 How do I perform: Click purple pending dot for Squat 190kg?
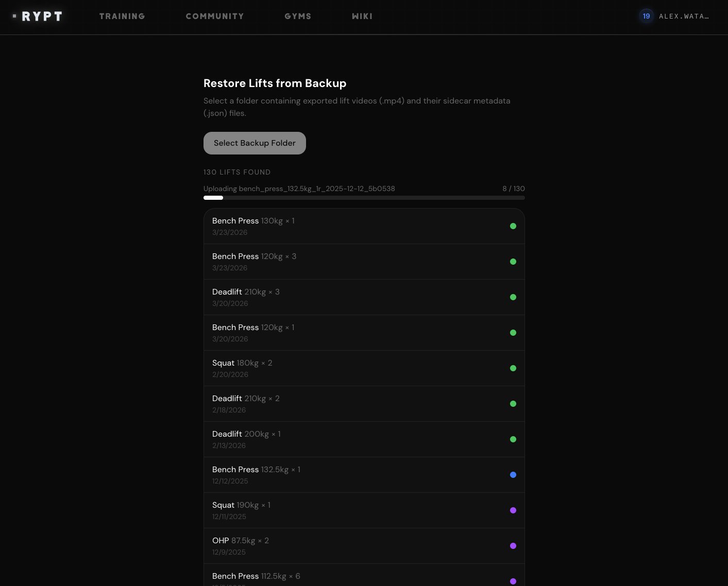tap(513, 510)
